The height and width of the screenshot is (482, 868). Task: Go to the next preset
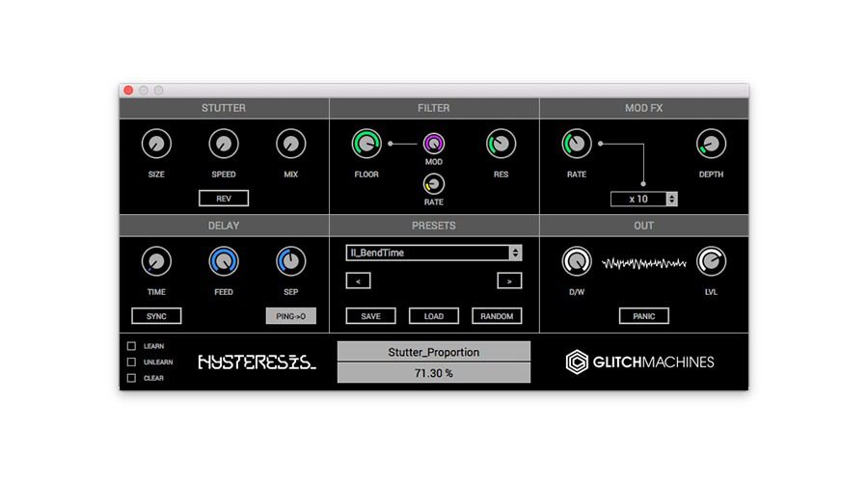point(509,281)
